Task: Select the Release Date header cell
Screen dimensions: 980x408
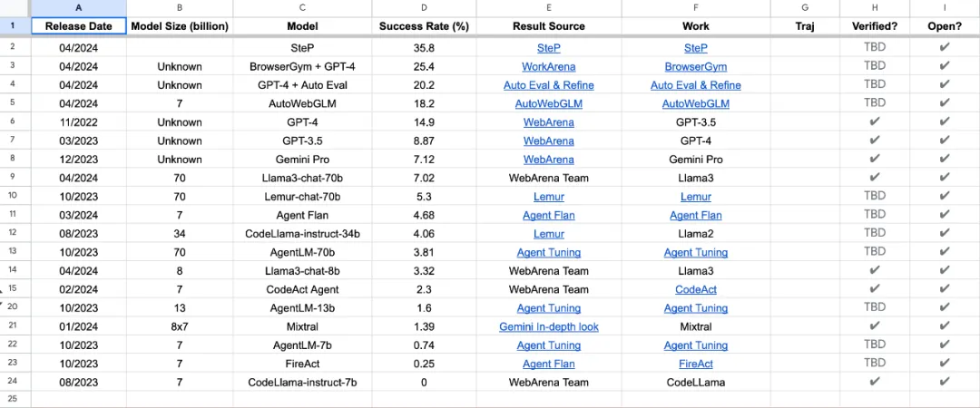Action: click(78, 26)
